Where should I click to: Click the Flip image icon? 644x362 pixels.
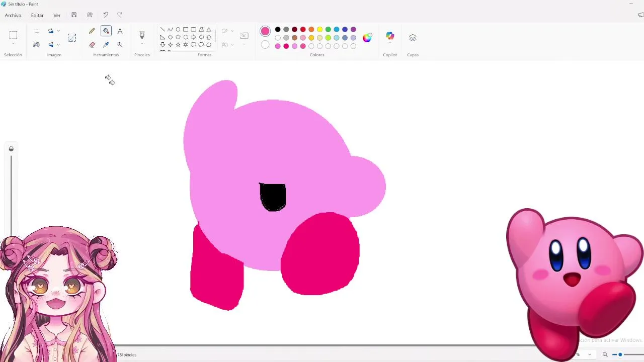click(x=50, y=45)
